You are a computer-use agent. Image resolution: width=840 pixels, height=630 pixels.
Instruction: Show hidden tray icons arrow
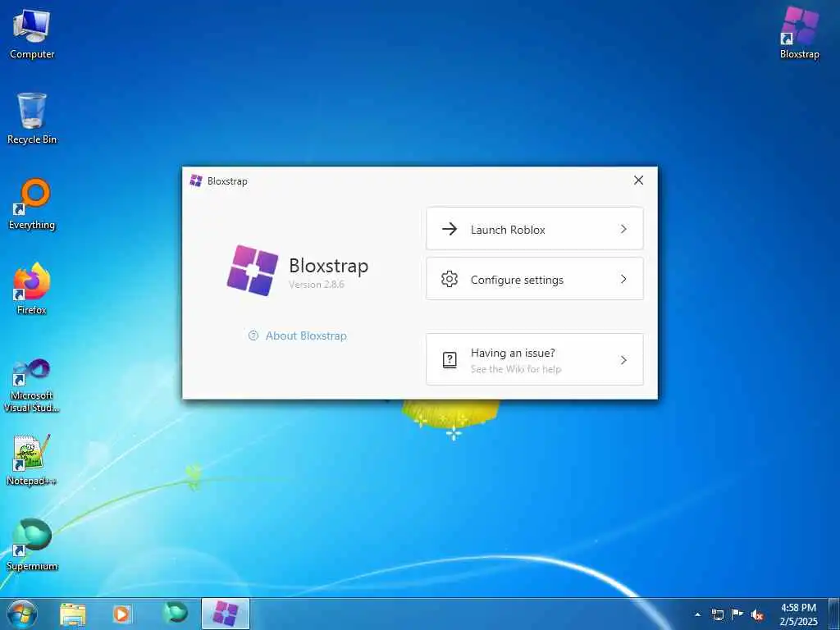click(x=697, y=614)
